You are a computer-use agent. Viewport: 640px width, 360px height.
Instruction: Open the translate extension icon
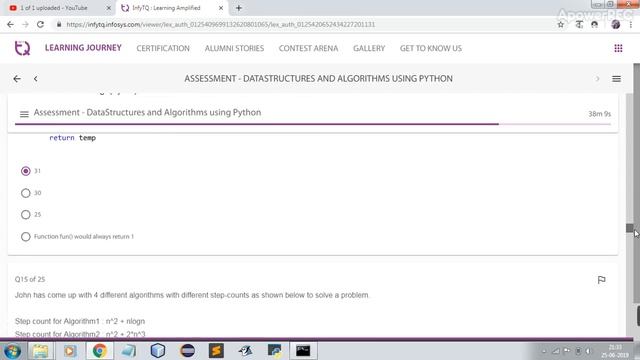[579, 24]
